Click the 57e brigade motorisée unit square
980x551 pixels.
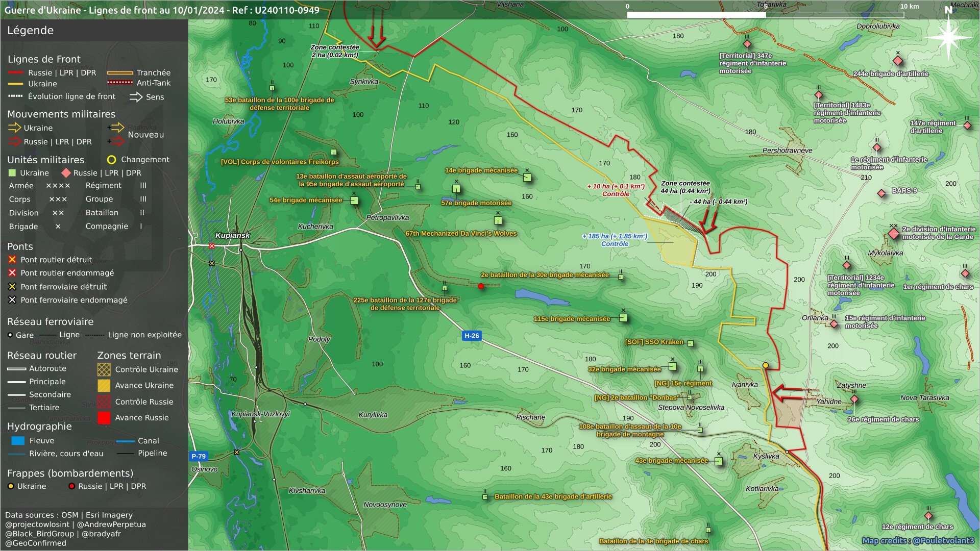coord(456,189)
